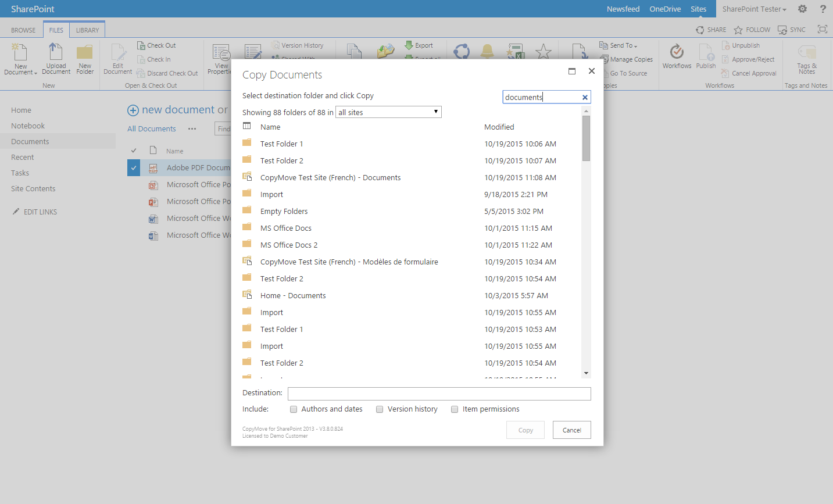Click the column icon beside Name header
833x504 pixels.
click(x=247, y=126)
